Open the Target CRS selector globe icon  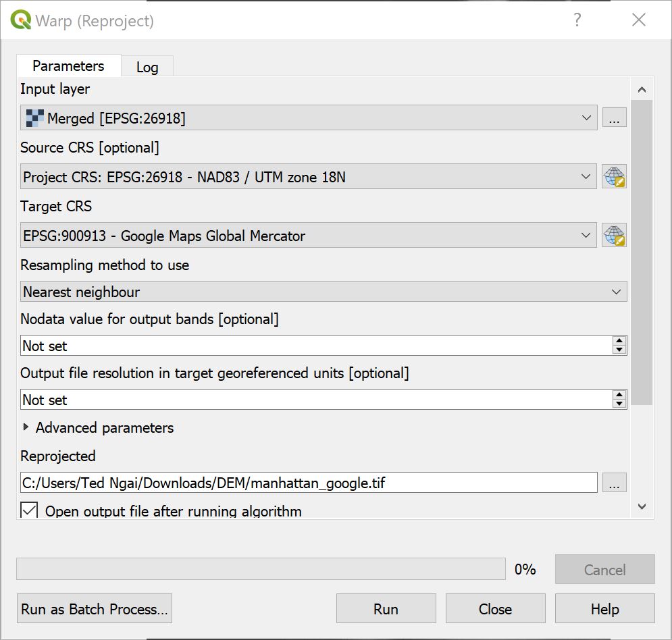point(615,235)
